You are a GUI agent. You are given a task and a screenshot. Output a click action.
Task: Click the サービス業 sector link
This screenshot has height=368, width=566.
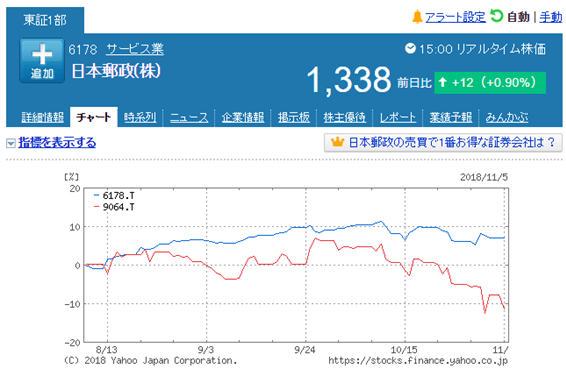(135, 49)
